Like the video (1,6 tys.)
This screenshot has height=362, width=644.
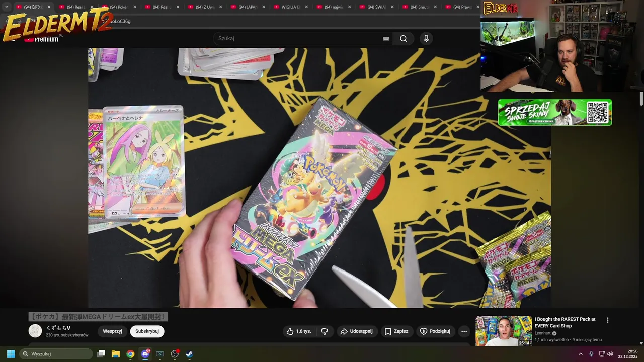[299, 331]
